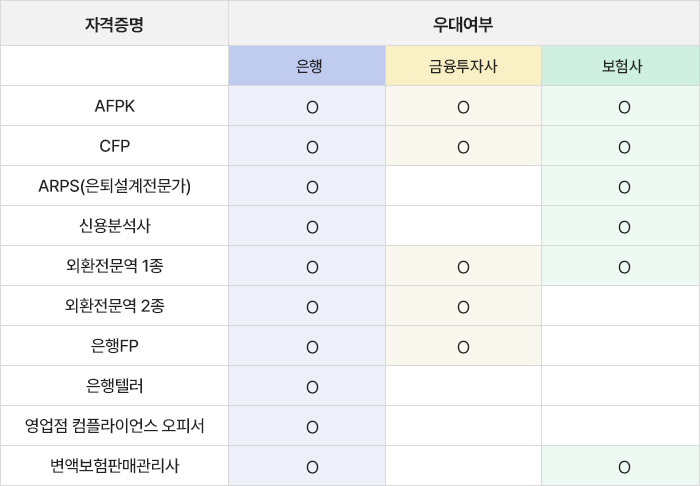Click the 외환전문역 2종 row label

(114, 306)
